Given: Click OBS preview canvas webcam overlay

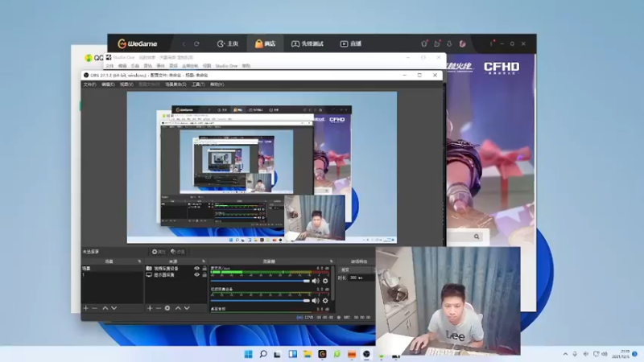Looking at the screenshot, I should [x=315, y=218].
